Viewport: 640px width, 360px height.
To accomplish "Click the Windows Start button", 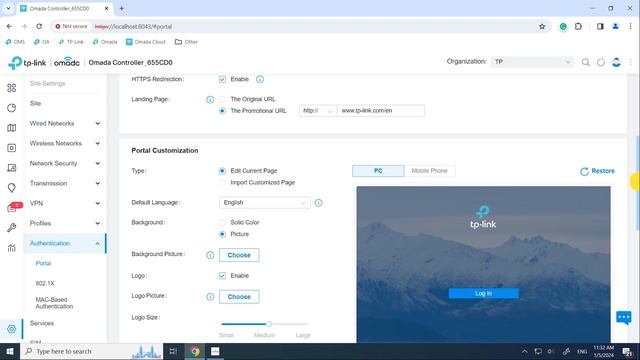I will point(10,351).
